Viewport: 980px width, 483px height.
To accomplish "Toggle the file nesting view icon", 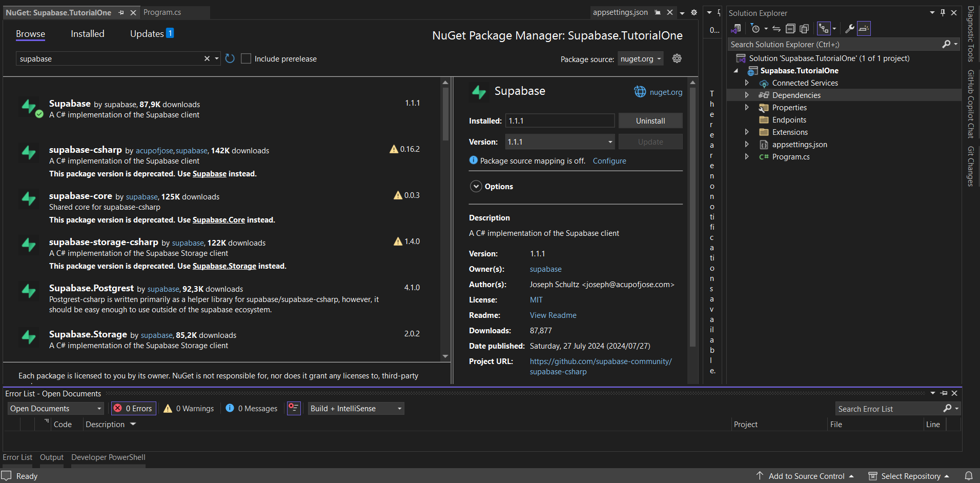I will [824, 29].
